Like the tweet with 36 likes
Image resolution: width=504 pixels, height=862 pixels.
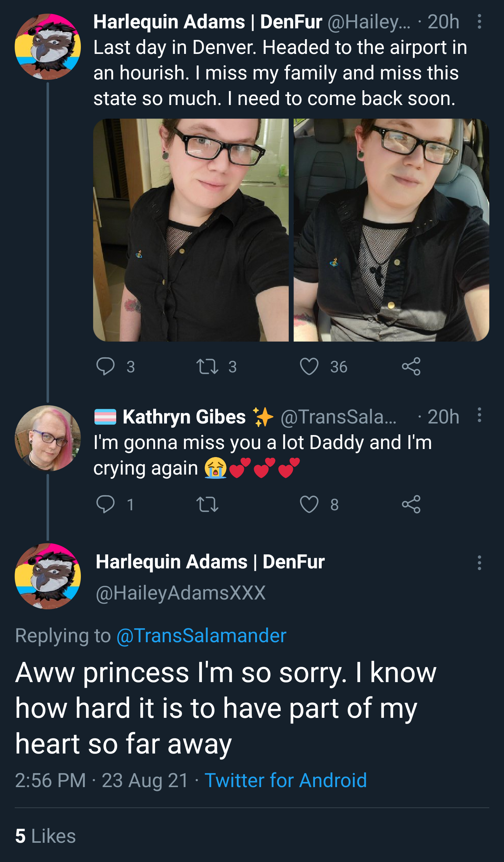click(x=309, y=366)
